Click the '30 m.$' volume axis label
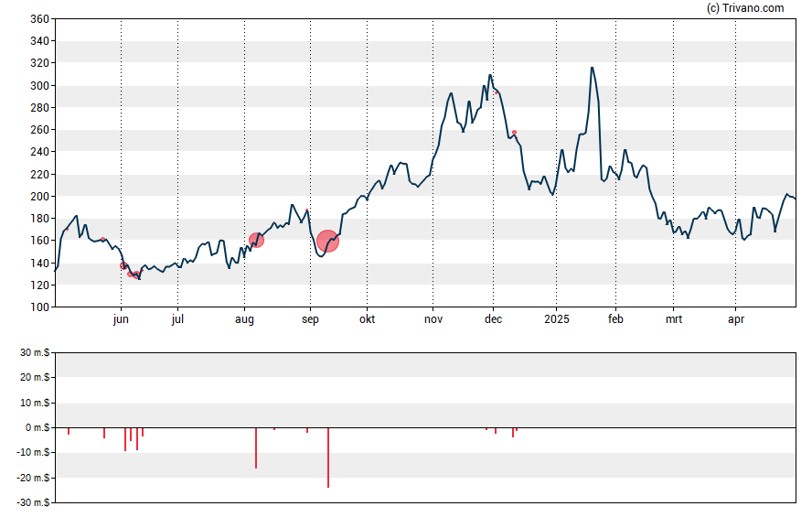 click(x=36, y=353)
